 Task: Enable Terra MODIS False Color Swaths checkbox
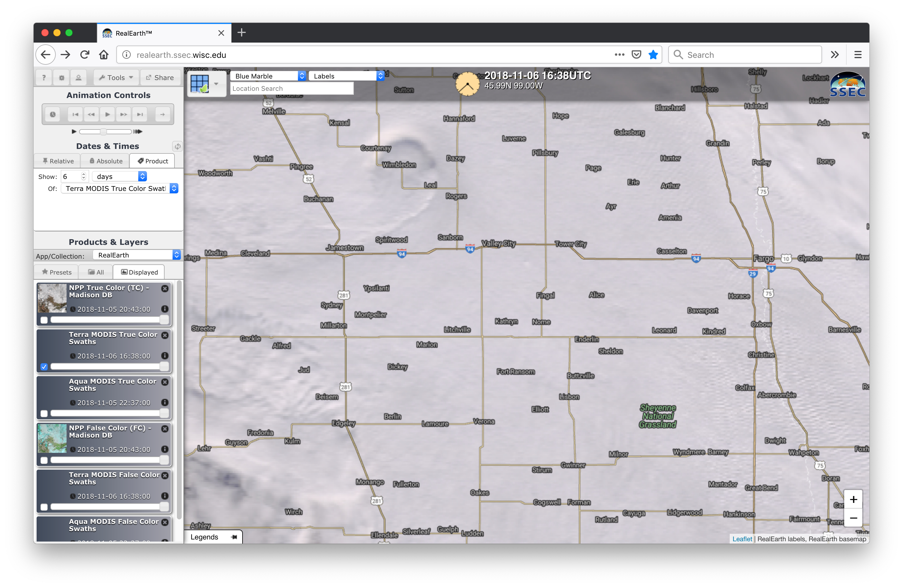coord(44,506)
